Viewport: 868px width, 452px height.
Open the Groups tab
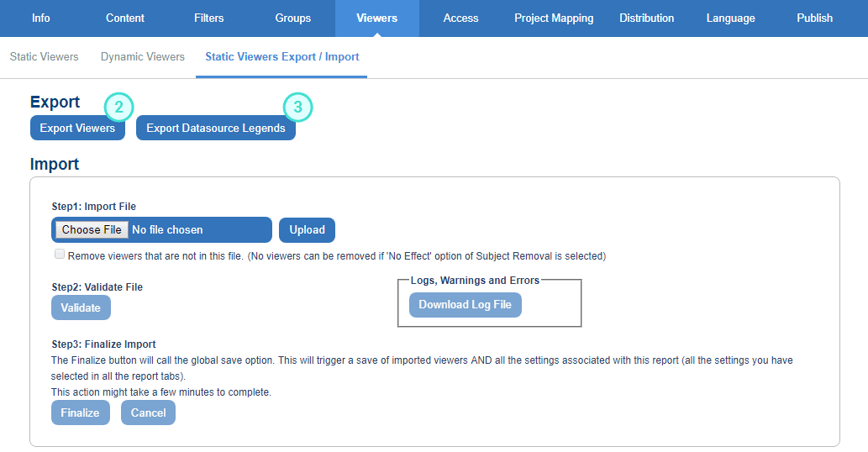(293, 18)
